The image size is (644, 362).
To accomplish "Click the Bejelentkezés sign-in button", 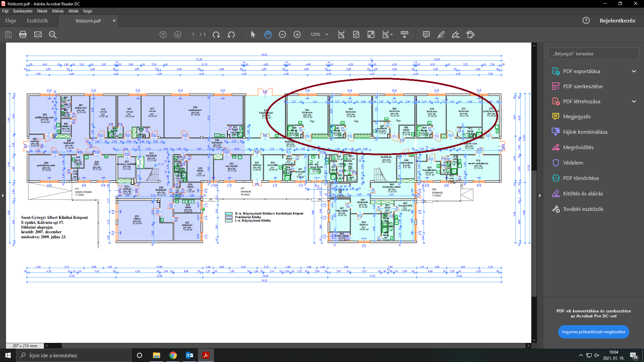I will pos(617,21).
